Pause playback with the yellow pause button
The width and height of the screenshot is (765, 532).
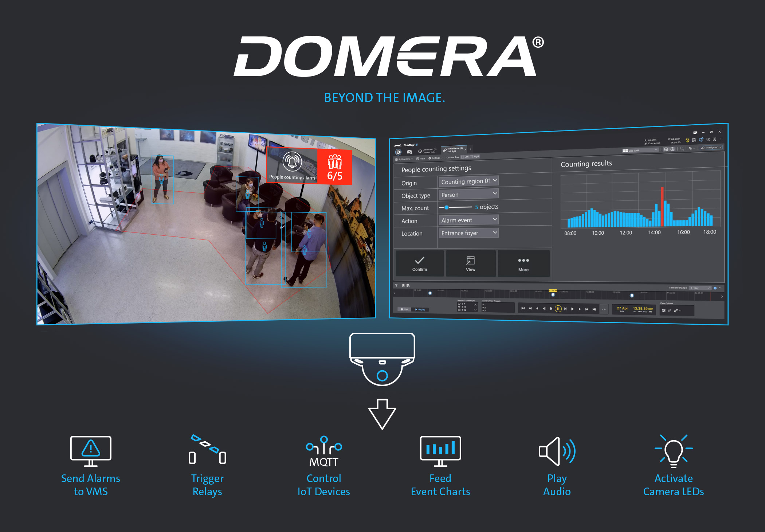[x=558, y=309]
